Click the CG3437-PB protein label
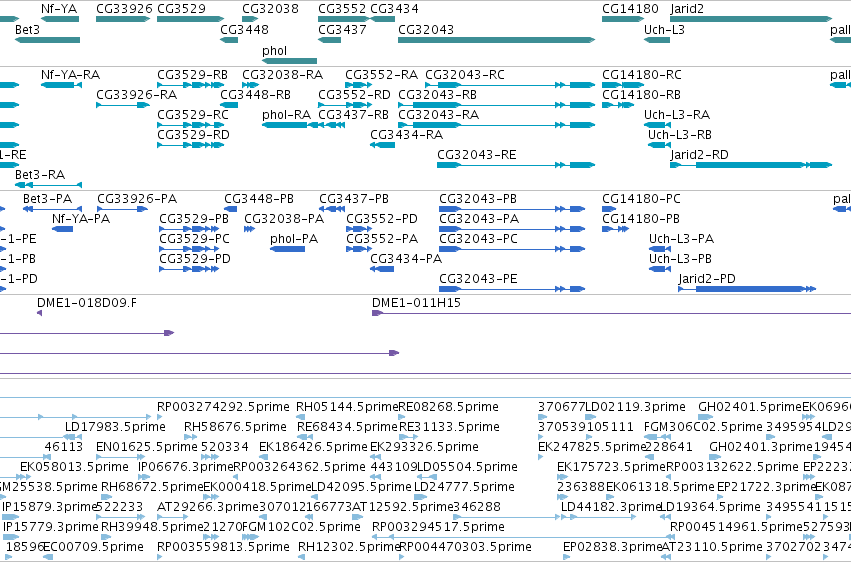 [354, 199]
